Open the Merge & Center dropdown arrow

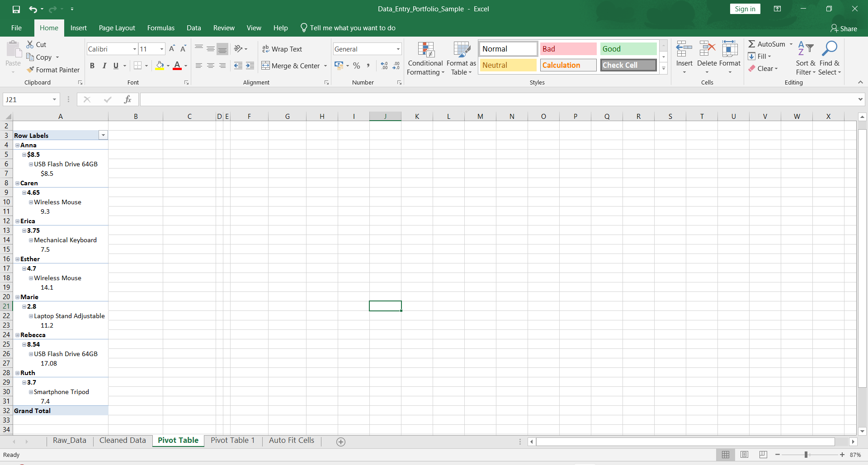(x=325, y=66)
